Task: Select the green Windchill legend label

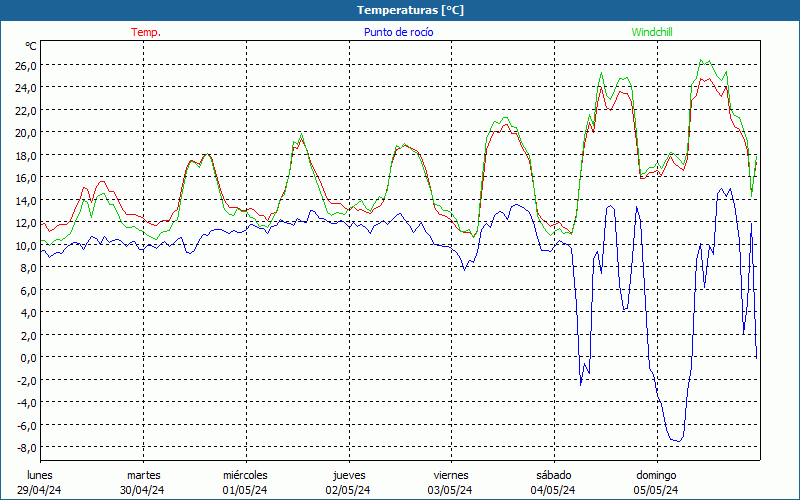Action: coord(652,32)
